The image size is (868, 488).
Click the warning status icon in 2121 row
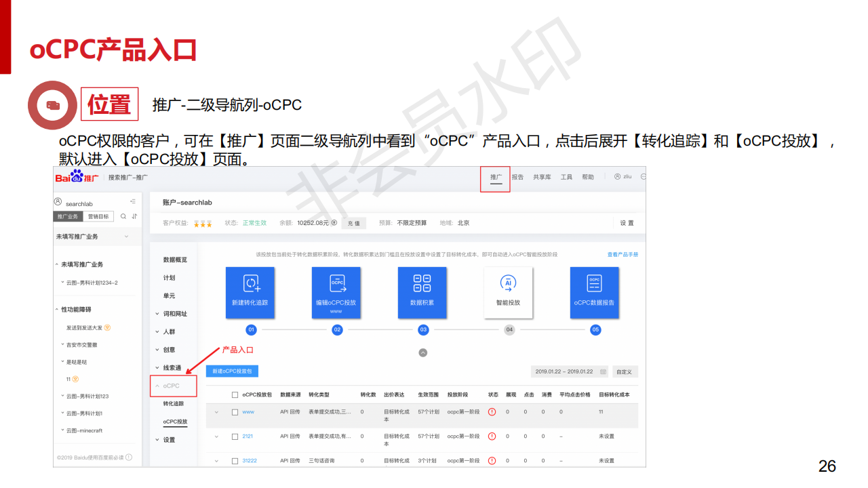[492, 436]
